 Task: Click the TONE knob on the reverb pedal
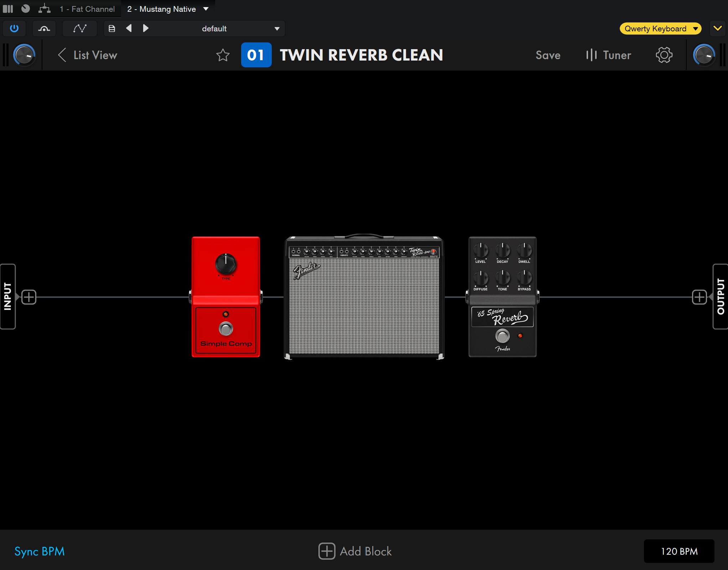503,278
